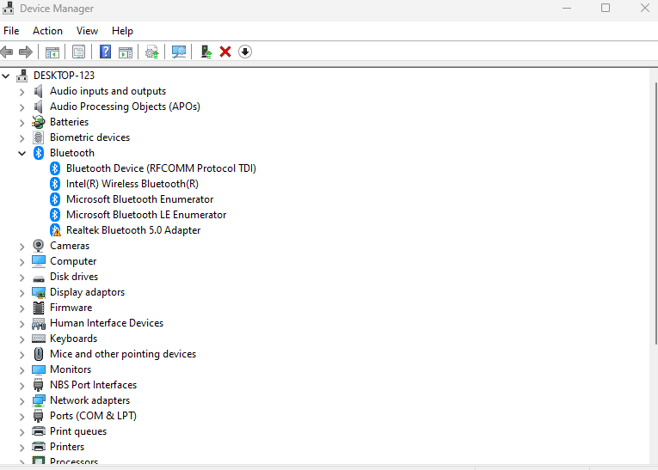
Task: Click the Human Interface Devices icon
Action: pos(39,324)
